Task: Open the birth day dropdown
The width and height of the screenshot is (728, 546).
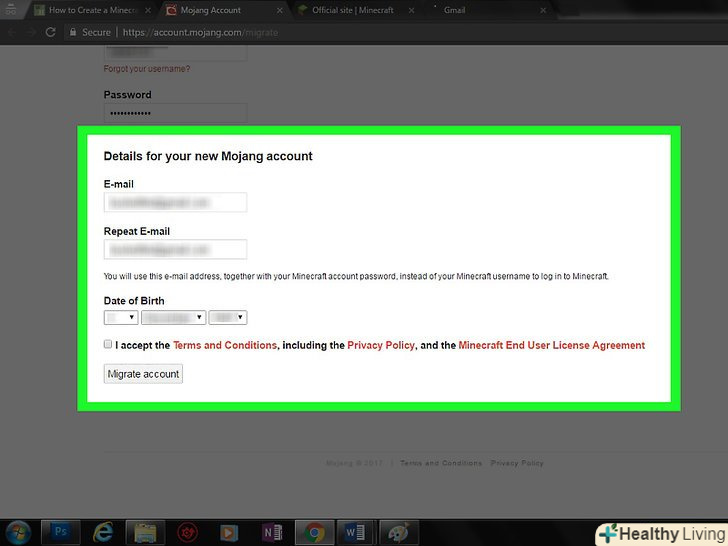Action: tap(121, 318)
